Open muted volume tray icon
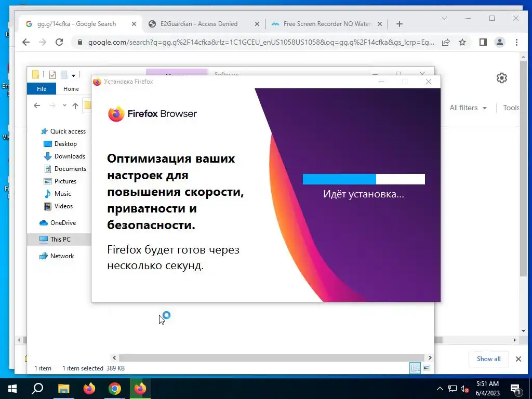532x399 pixels. click(465, 389)
